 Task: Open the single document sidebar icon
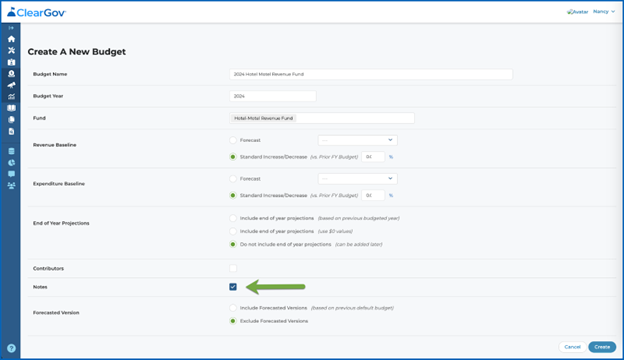coord(11,131)
